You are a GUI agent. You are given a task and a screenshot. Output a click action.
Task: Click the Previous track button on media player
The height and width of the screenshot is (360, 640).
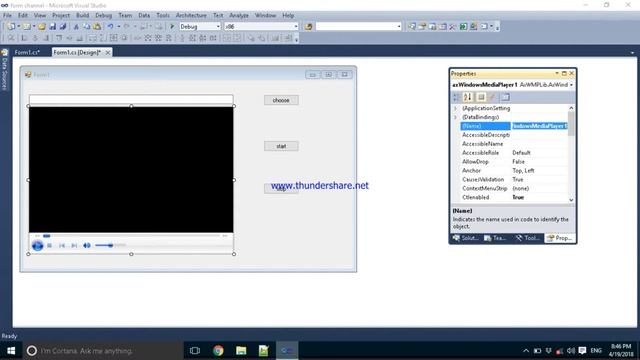click(62, 245)
